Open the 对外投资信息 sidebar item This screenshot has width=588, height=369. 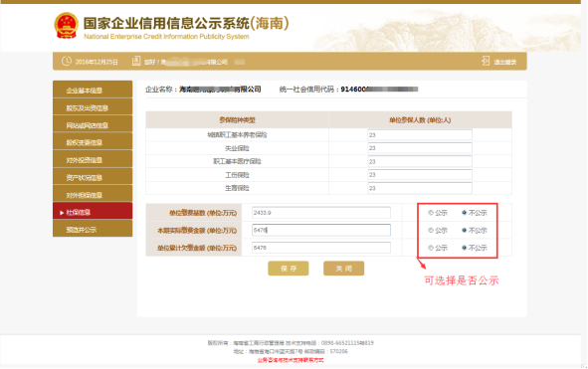click(93, 160)
